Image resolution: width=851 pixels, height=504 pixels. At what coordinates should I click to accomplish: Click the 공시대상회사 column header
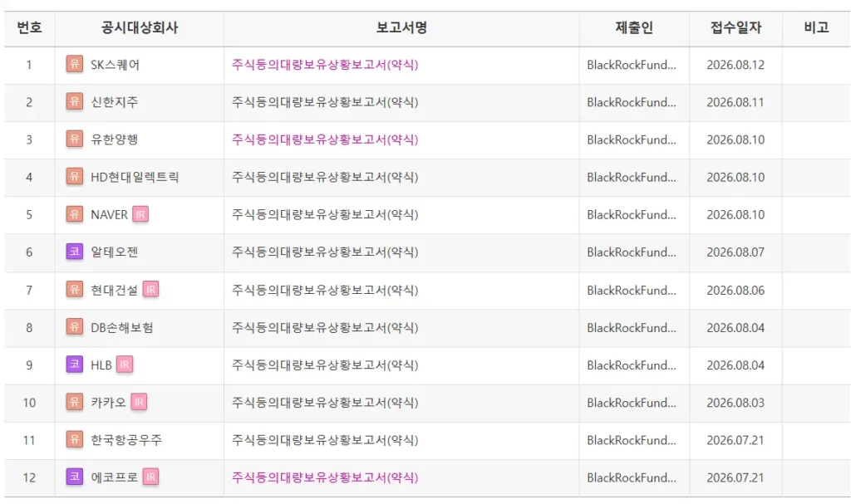tap(140, 27)
